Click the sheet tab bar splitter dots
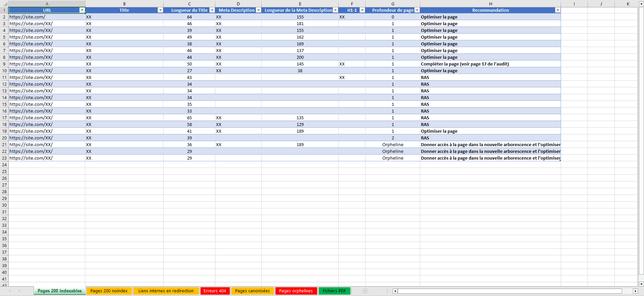 pyautogui.click(x=387, y=291)
